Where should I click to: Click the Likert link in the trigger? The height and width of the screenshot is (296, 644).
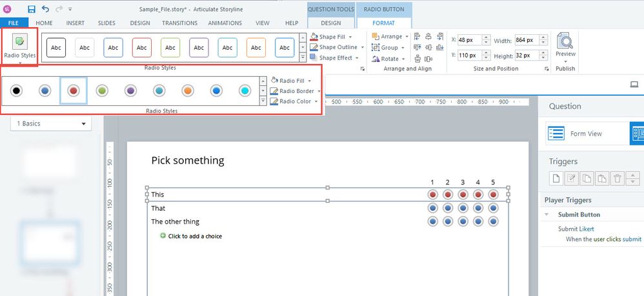tap(587, 229)
